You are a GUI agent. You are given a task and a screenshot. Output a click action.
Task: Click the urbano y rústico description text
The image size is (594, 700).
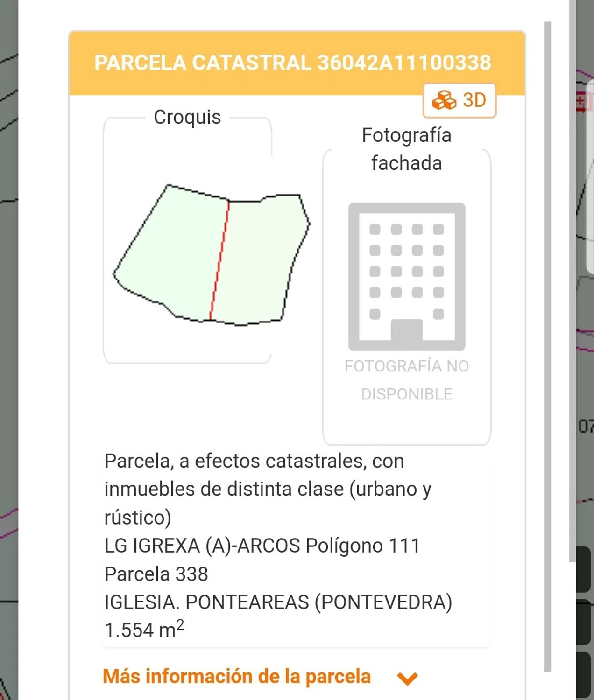click(268, 489)
